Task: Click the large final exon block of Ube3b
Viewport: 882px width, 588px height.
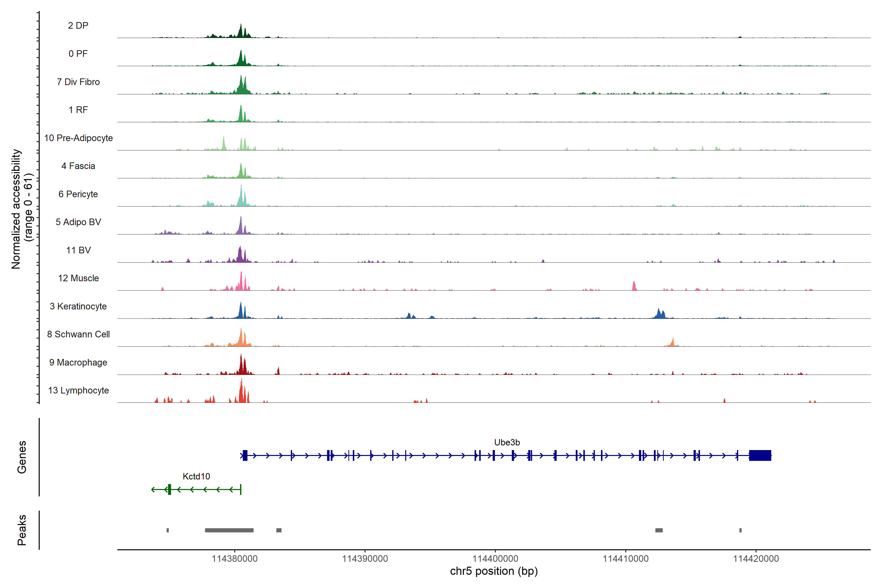Action: (760, 455)
